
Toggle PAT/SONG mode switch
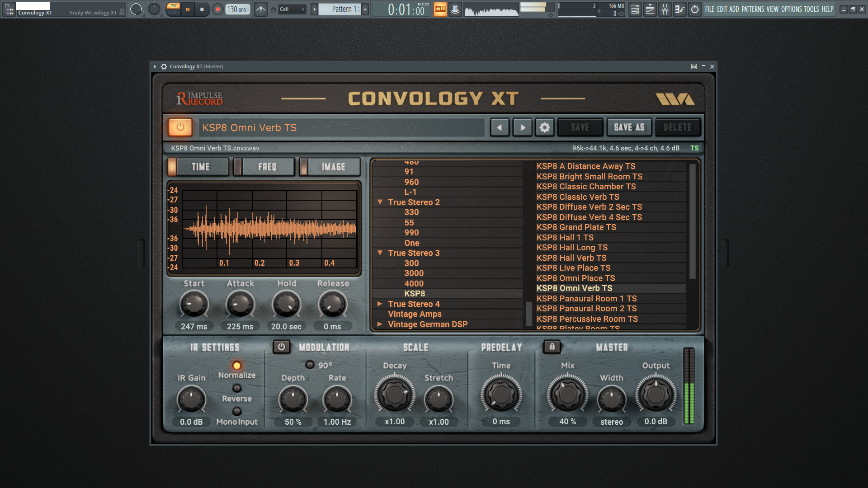(x=174, y=9)
